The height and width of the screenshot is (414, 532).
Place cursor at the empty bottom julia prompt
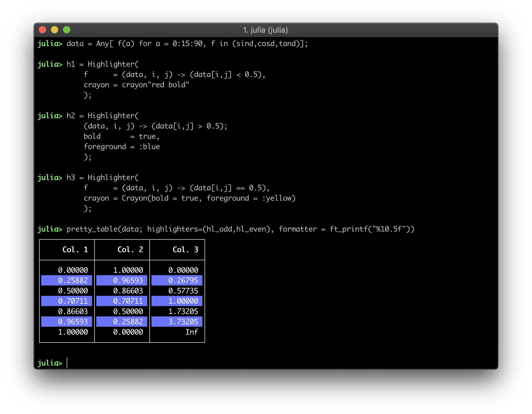coord(67,363)
